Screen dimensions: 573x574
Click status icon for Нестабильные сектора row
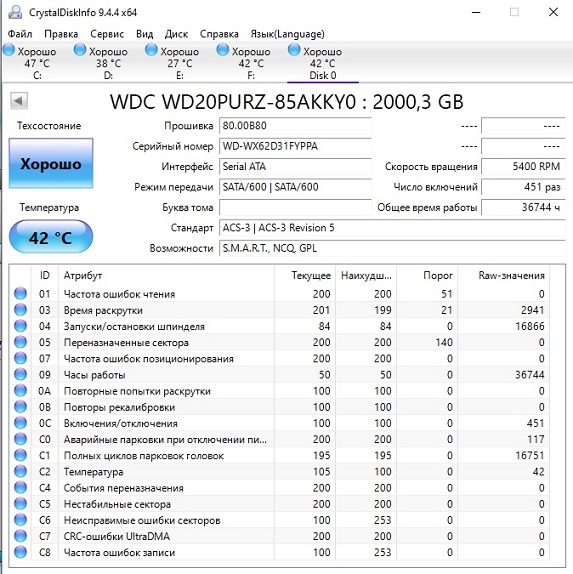[21, 503]
